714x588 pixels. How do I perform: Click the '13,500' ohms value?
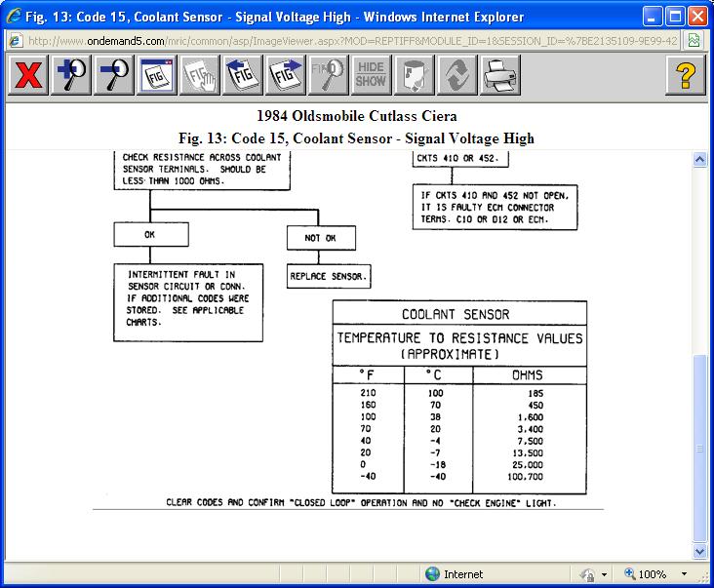(x=528, y=452)
